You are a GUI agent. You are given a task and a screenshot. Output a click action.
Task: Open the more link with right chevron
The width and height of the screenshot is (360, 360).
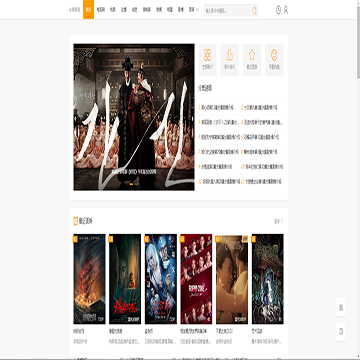tap(278, 221)
